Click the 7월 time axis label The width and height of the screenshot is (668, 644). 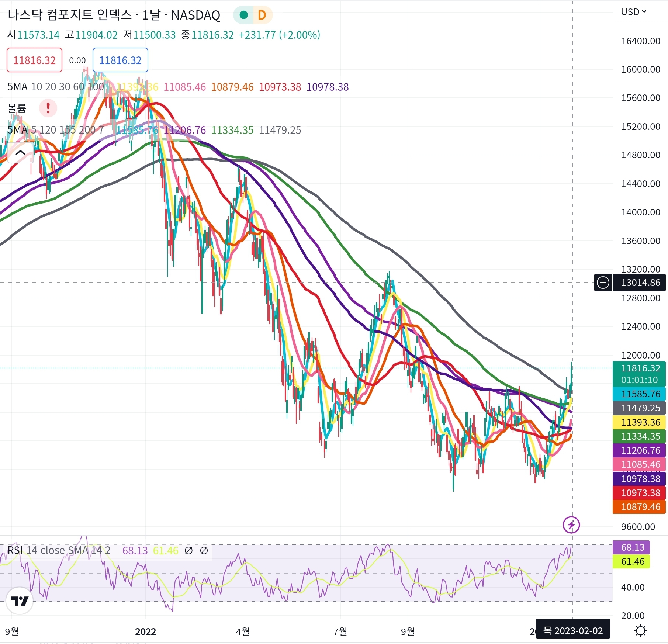coord(340,632)
